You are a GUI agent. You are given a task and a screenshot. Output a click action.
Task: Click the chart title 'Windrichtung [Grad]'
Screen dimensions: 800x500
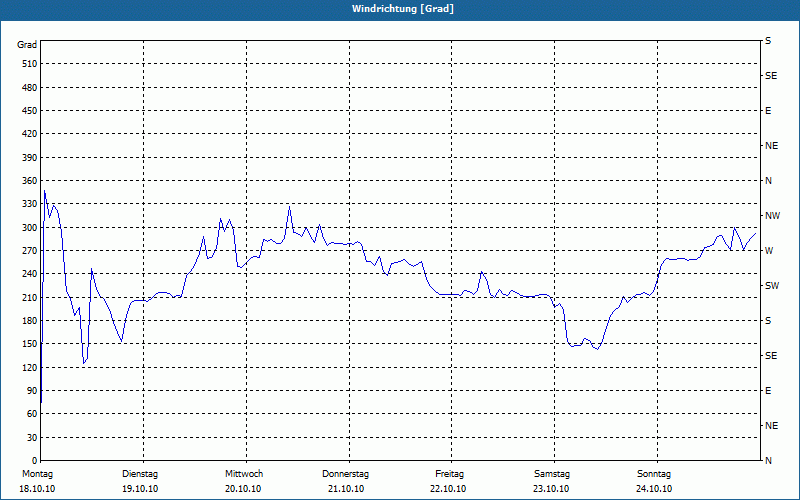click(x=403, y=9)
